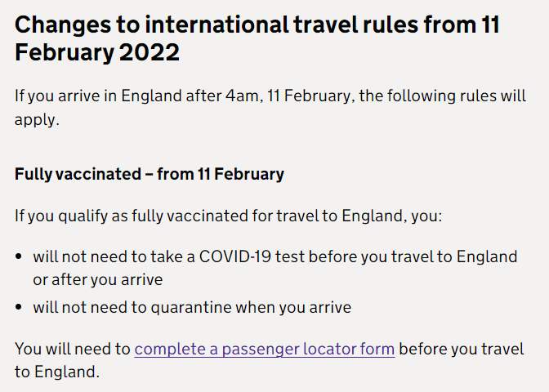Click the 'Fully vaccinated – from 11 February' subheading
Image resolution: width=549 pixels, height=392 pixels.
(150, 174)
